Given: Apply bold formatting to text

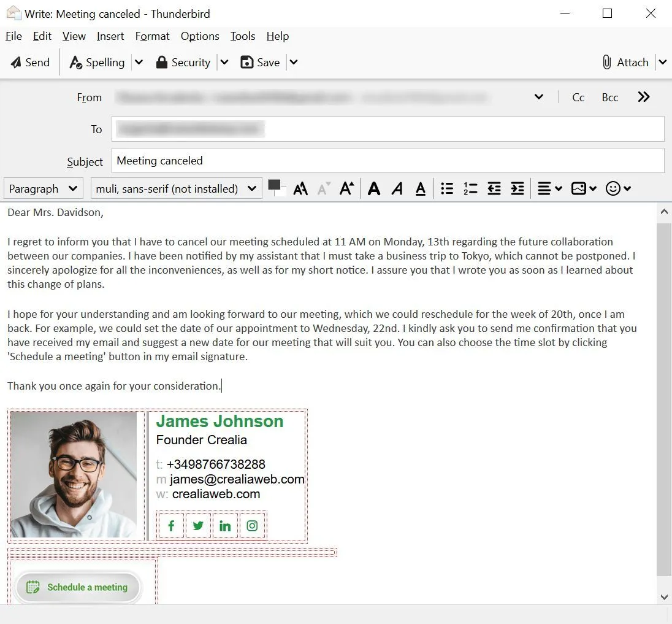Looking at the screenshot, I should tap(374, 188).
